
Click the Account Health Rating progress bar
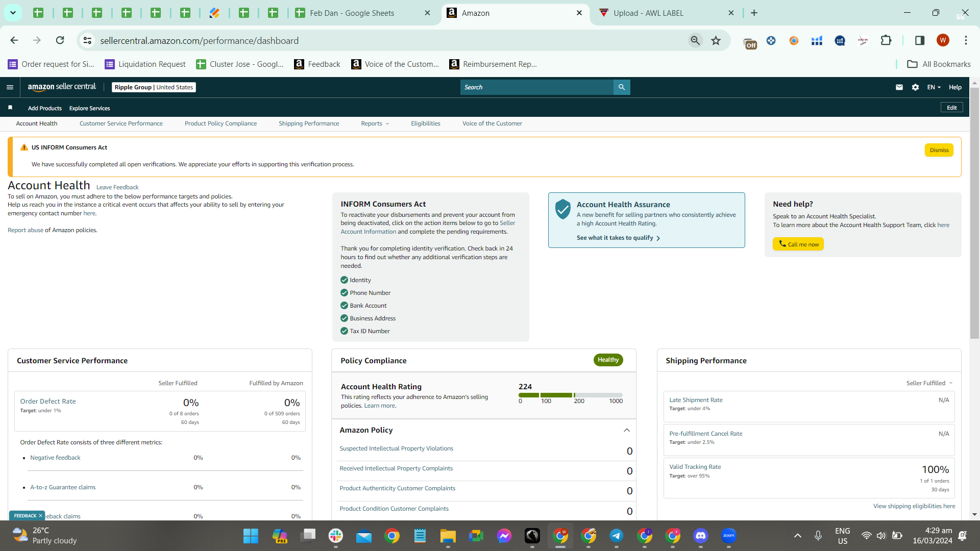tap(571, 395)
